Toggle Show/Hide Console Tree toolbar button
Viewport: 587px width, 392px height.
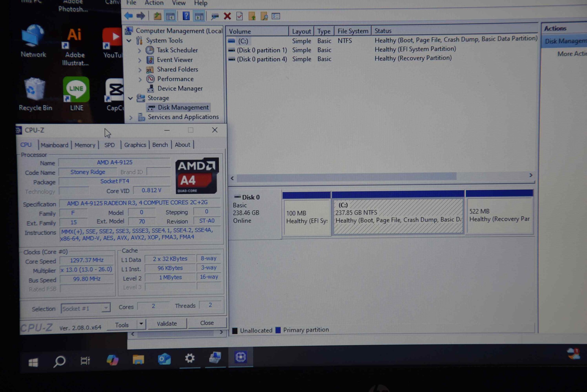(x=170, y=16)
